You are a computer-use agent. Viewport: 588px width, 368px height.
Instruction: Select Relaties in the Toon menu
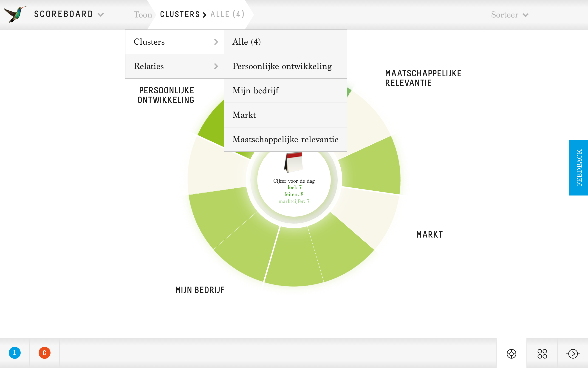pos(175,66)
